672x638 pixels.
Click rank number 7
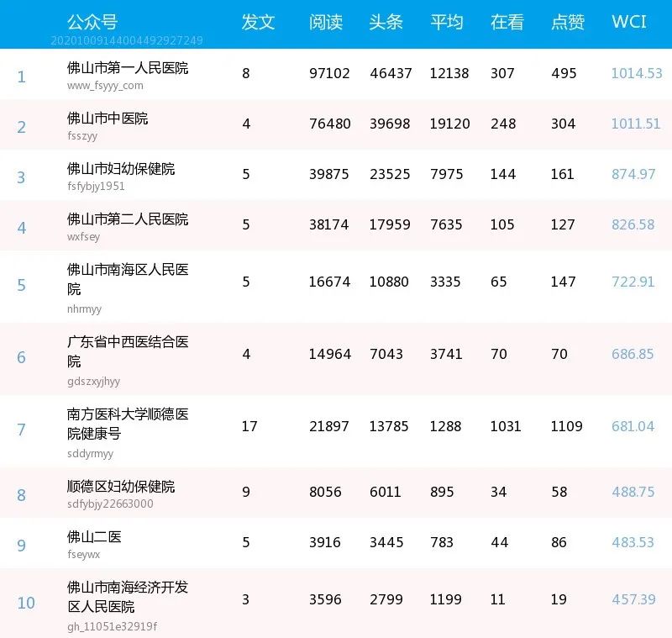point(21,430)
